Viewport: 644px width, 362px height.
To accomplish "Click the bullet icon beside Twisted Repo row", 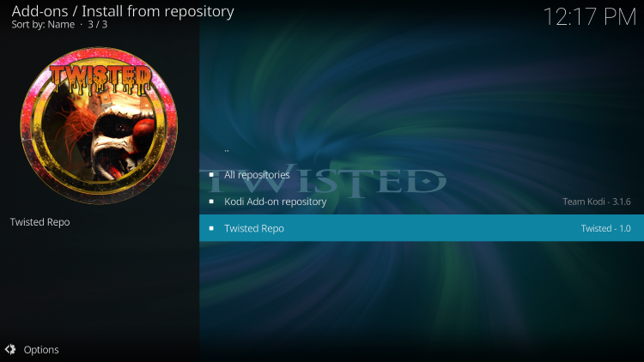I will click(x=211, y=228).
